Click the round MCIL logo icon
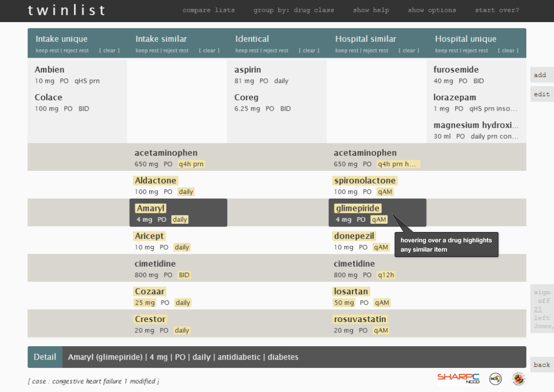 pyautogui.click(x=495, y=379)
